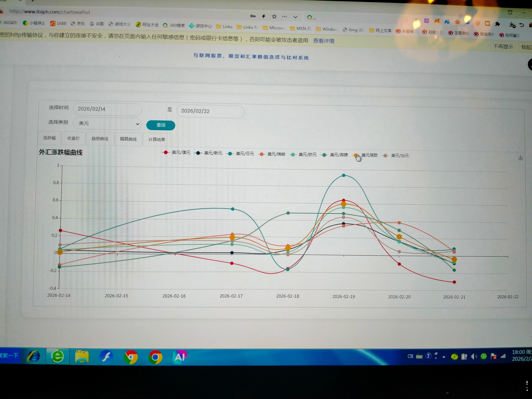The image size is (532, 399).
Task: Open the AI app in the taskbar
Action: pyautogui.click(x=180, y=357)
